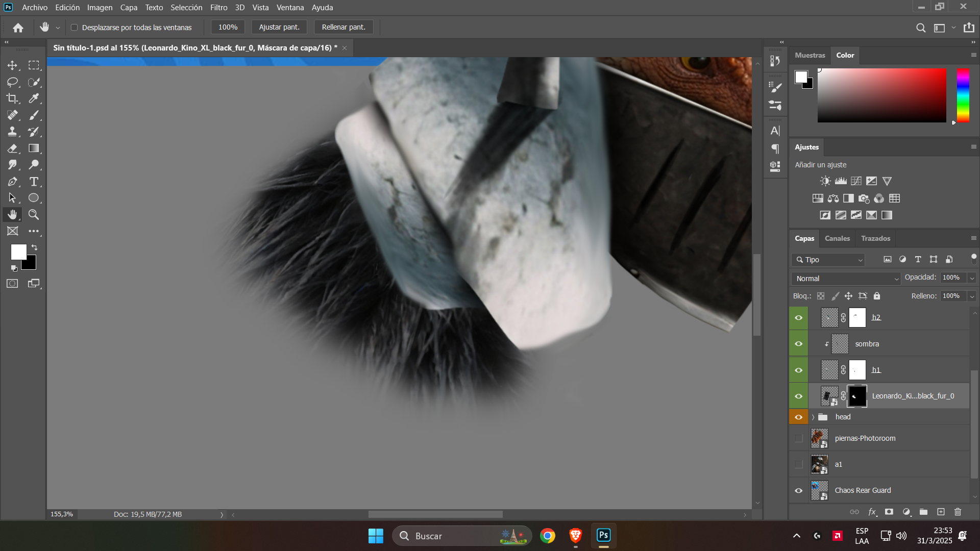Delete the selected layer

point(958,512)
